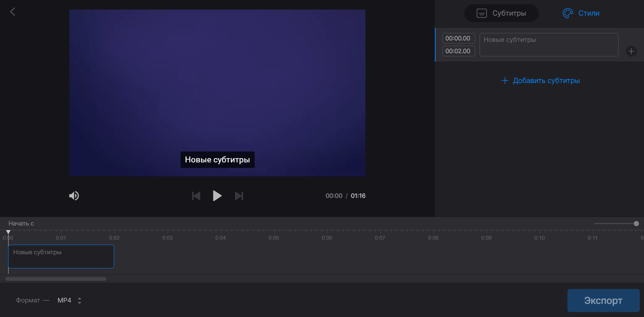Screen dimensions: 644x317
Task: Click the video preview area
Action: 217,93
